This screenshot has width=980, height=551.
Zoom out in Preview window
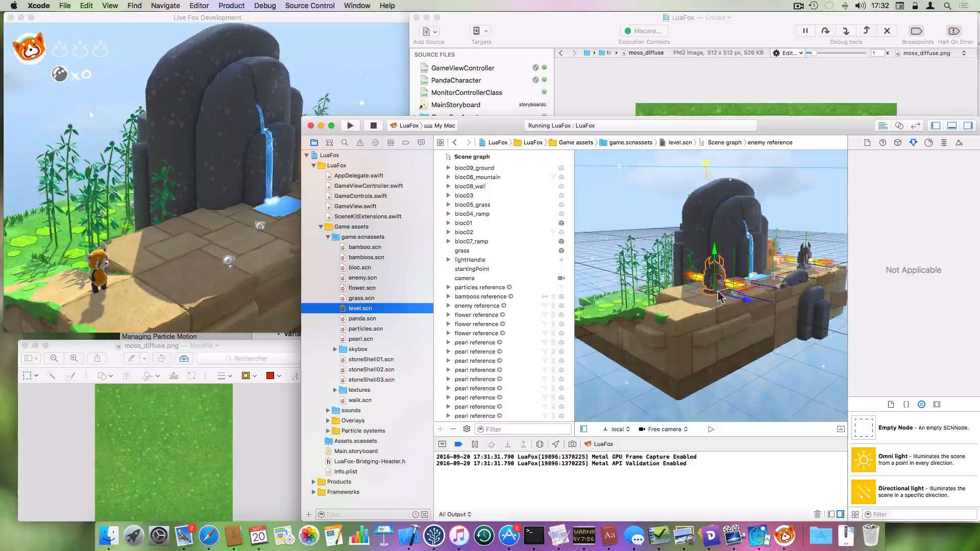pyautogui.click(x=54, y=359)
